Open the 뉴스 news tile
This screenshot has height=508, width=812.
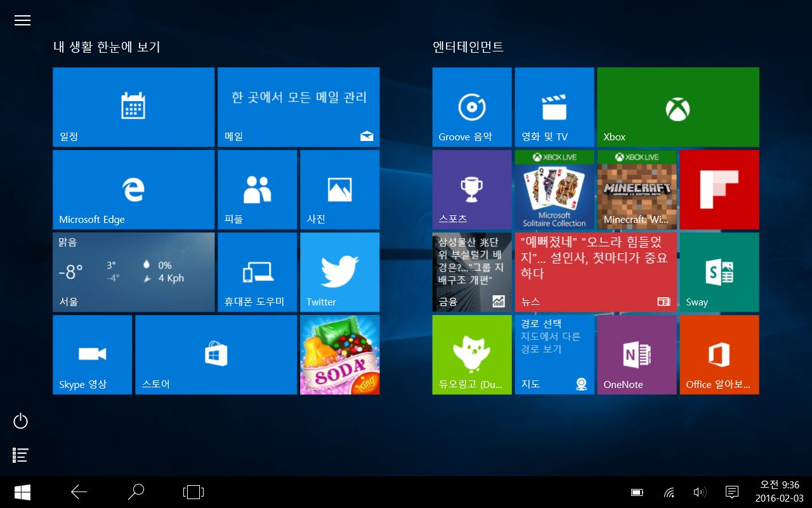(596, 272)
